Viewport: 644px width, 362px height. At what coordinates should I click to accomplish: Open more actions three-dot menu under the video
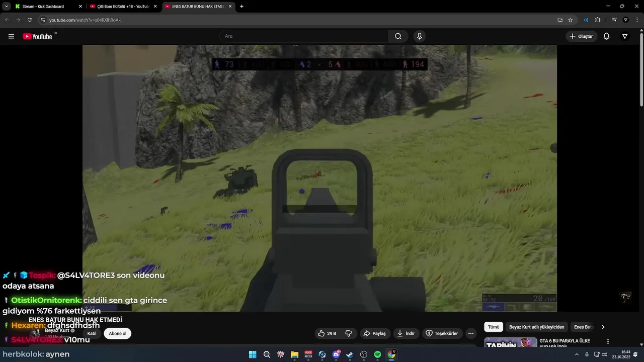[x=470, y=333]
